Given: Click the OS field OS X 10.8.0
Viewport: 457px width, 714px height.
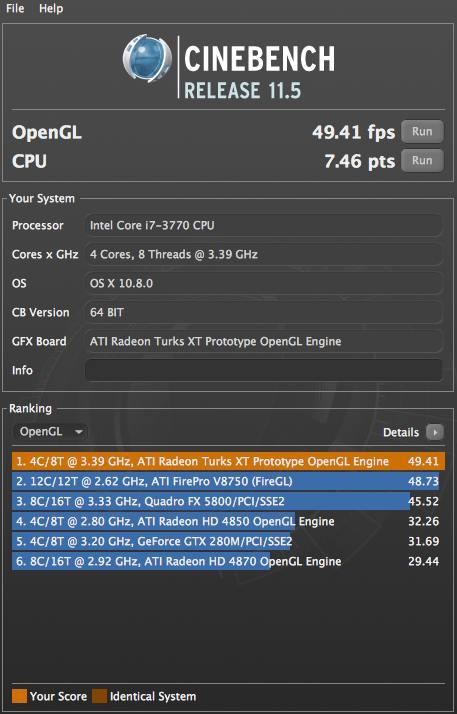Looking at the screenshot, I should 264,283.
